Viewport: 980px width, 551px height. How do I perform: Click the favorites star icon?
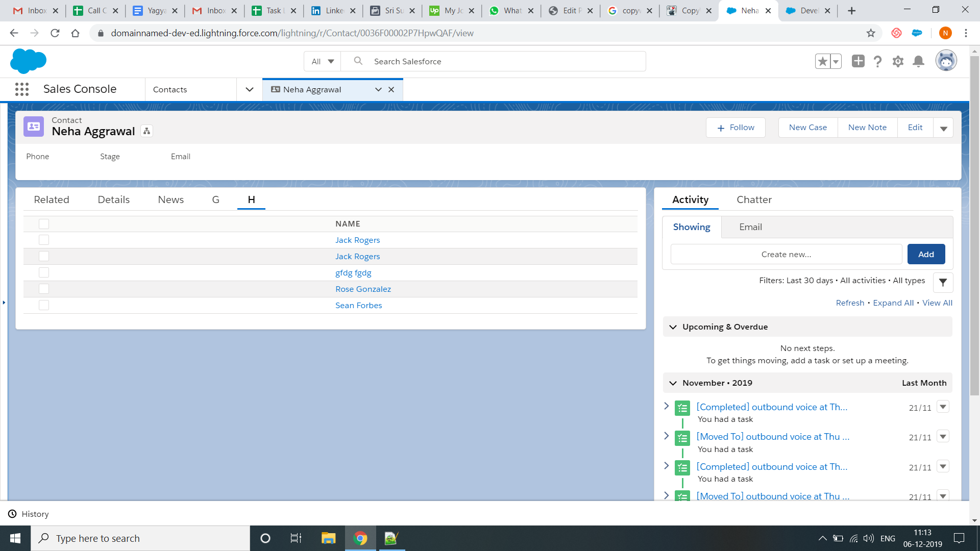(x=822, y=61)
